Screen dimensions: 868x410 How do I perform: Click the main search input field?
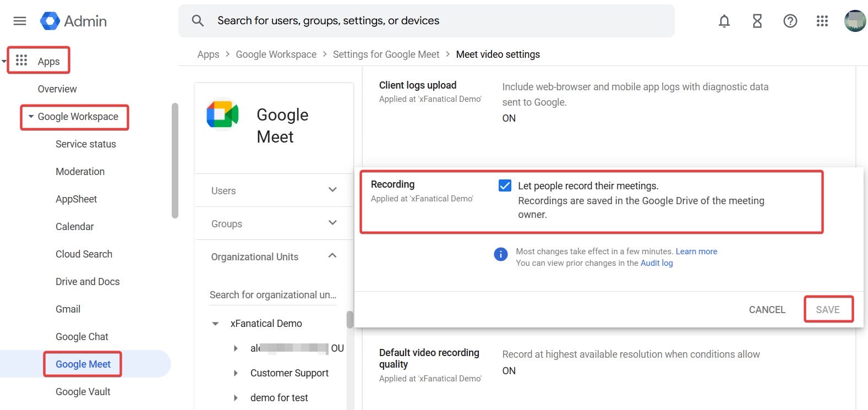click(x=426, y=21)
